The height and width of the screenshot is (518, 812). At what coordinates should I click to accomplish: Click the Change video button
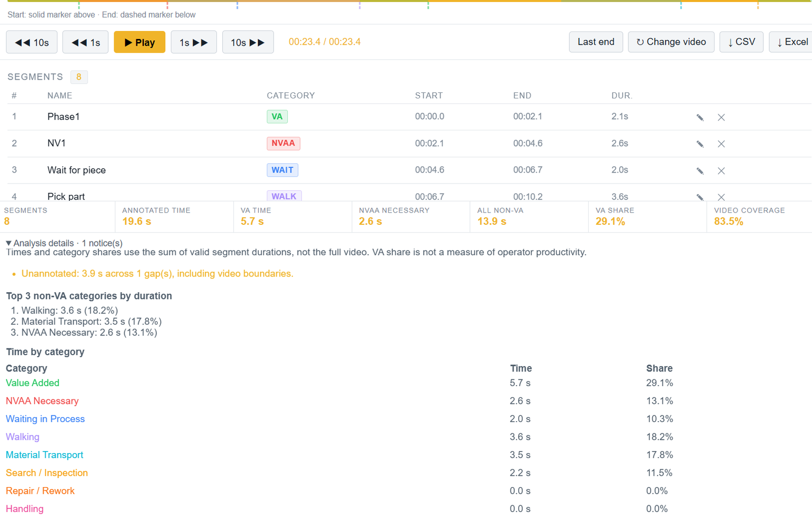click(x=671, y=42)
